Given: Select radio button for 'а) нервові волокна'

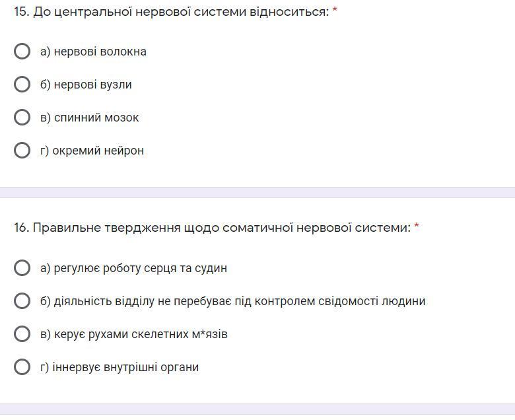Looking at the screenshot, I should (22, 52).
